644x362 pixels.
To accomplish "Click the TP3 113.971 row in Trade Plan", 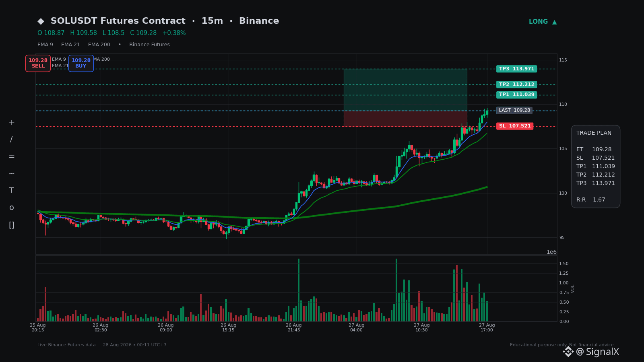I will point(596,183).
